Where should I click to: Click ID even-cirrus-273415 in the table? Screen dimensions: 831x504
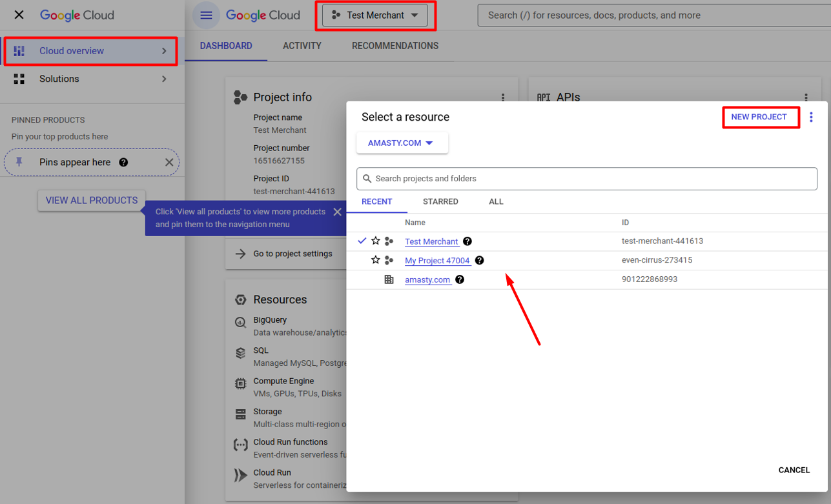[x=657, y=260]
